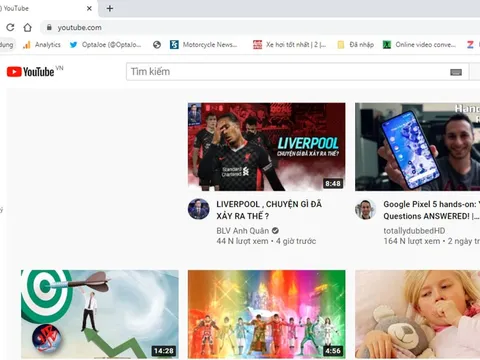Screen dimensions: 480x360
Task: Click the 14:28 duration badge
Action: pyautogui.click(x=164, y=351)
